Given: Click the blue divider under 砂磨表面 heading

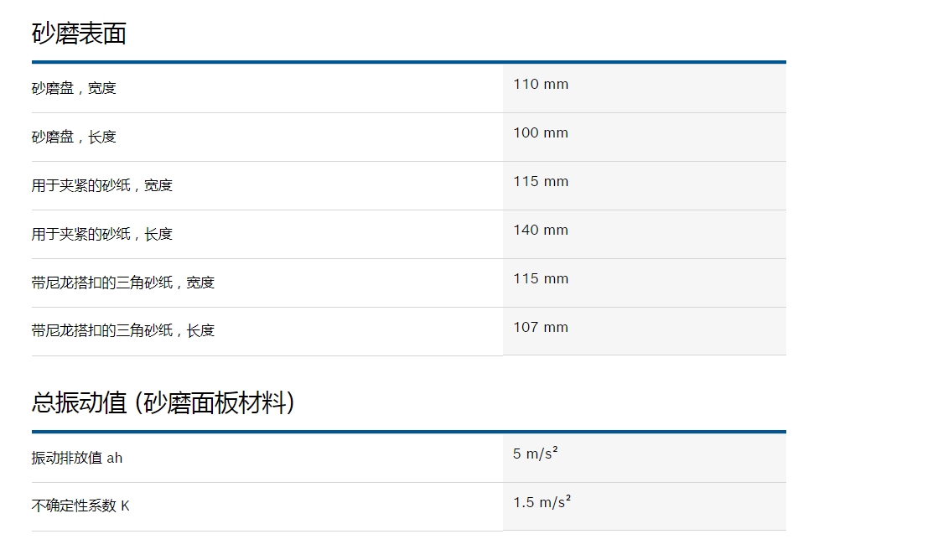Looking at the screenshot, I should click(x=408, y=62).
